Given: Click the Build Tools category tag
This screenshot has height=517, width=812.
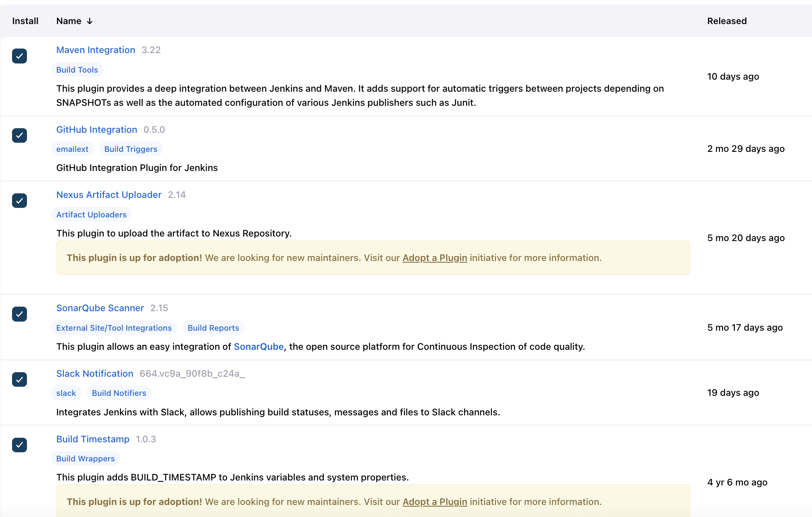Looking at the screenshot, I should coord(77,70).
